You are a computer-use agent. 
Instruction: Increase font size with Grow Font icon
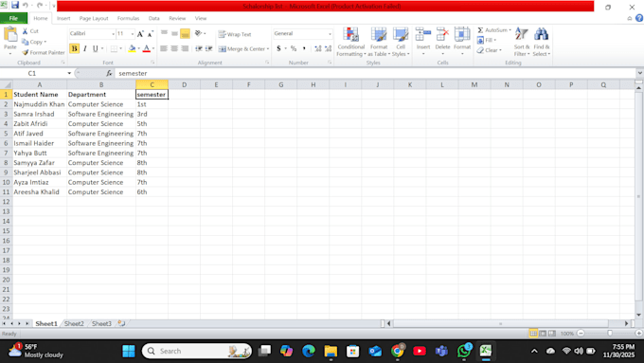(140, 34)
